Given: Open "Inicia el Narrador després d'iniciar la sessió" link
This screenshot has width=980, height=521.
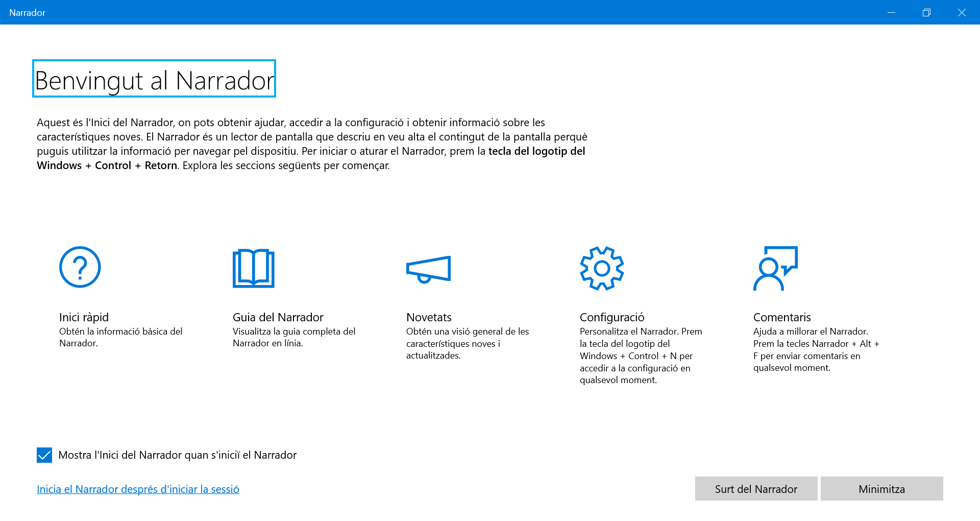Looking at the screenshot, I should 138,489.
